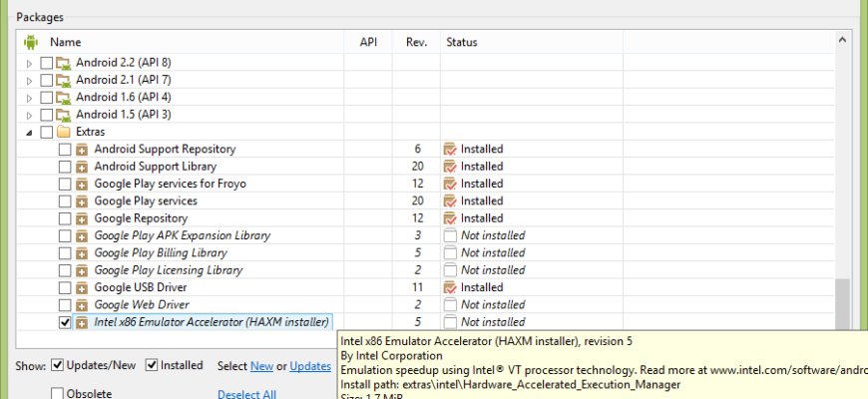This screenshot has width=868, height=399.
Task: Click the vertical scrollbar thumb
Action: point(842,305)
